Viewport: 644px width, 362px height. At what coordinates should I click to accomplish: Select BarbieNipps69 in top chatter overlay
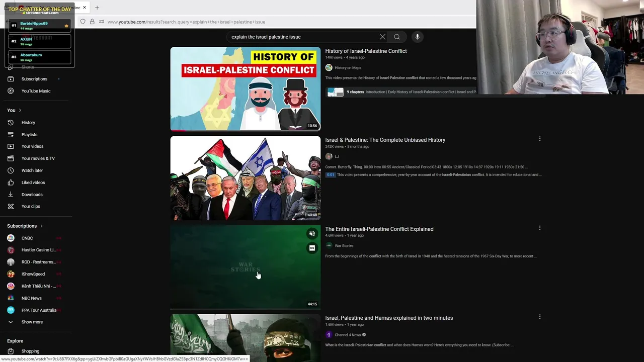coord(40,25)
